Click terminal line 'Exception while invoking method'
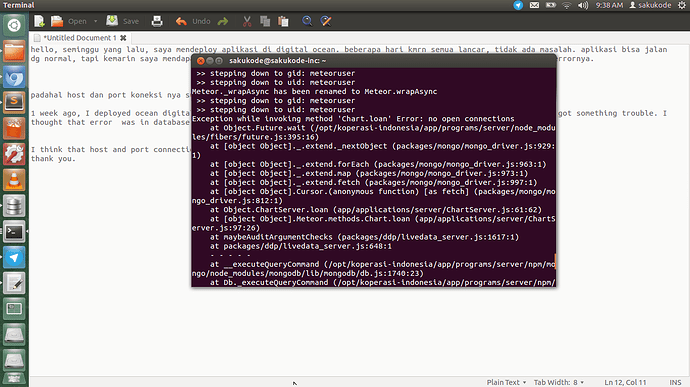The width and height of the screenshot is (690, 387). pyautogui.click(x=353, y=119)
